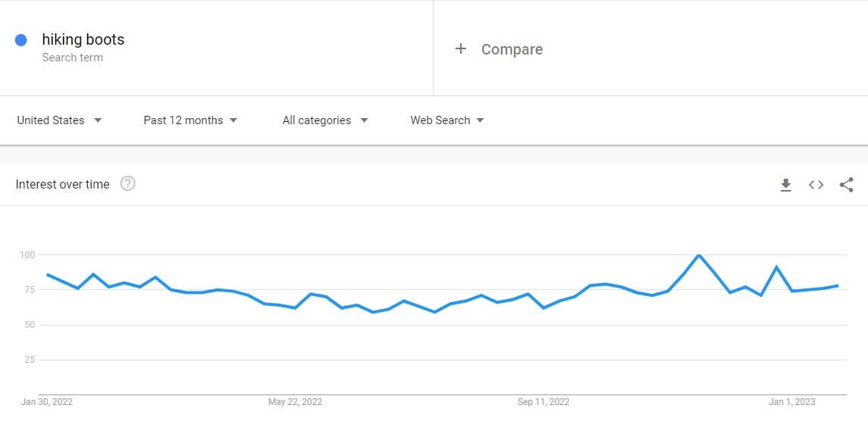Open the embed code icon

(x=816, y=185)
